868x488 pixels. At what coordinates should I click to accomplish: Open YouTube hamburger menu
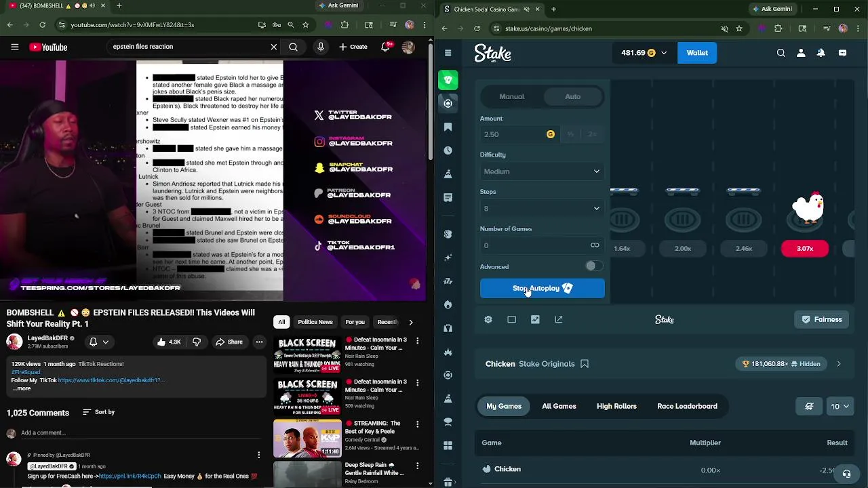click(x=14, y=47)
